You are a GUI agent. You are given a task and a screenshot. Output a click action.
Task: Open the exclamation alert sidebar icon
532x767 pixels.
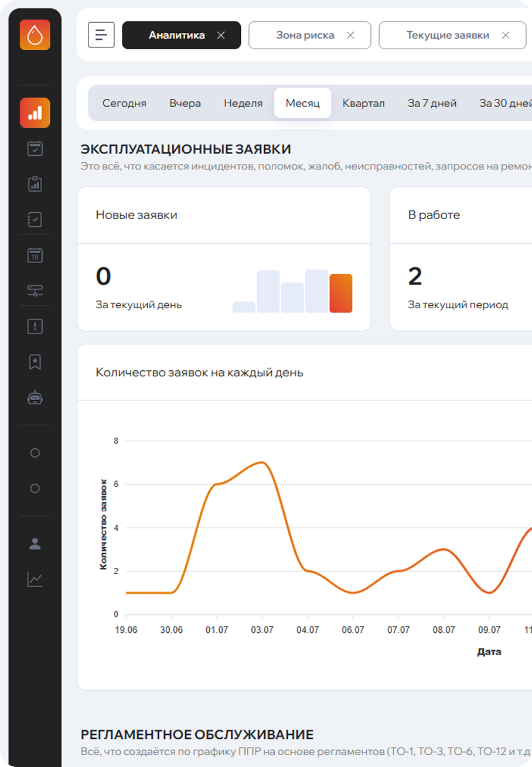(35, 326)
